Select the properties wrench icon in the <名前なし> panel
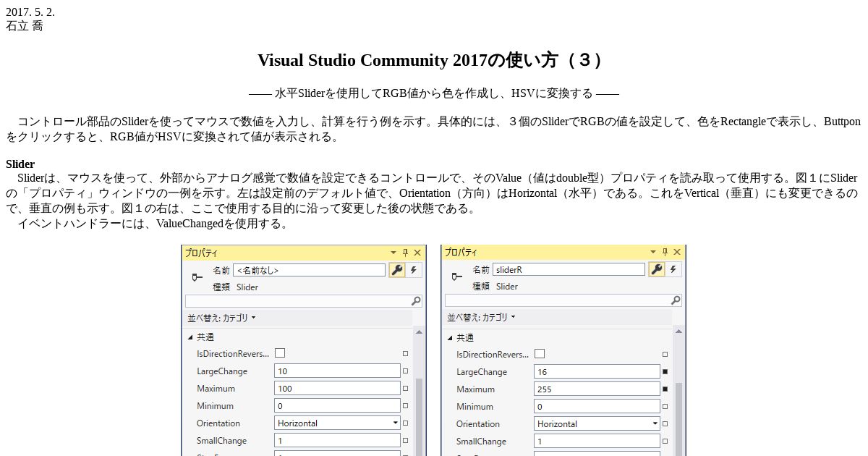868x456 pixels. tap(396, 270)
